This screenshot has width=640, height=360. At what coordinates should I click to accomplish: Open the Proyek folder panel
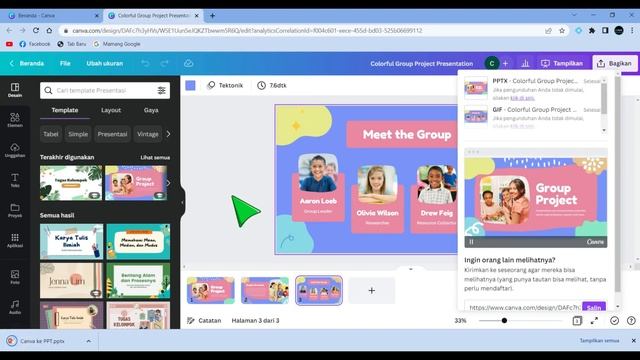(x=15, y=210)
